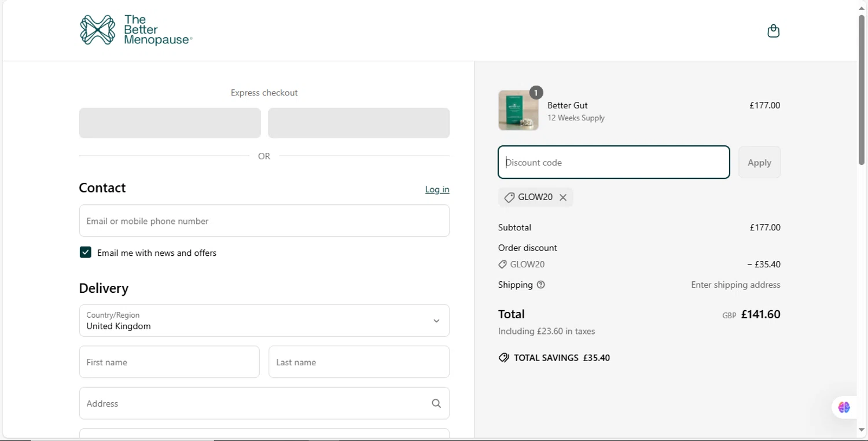
Task: Focus the First name field
Action: coord(170,362)
